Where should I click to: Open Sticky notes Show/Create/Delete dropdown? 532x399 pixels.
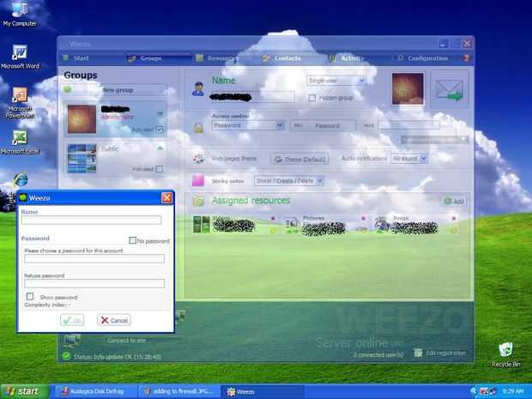pos(289,181)
